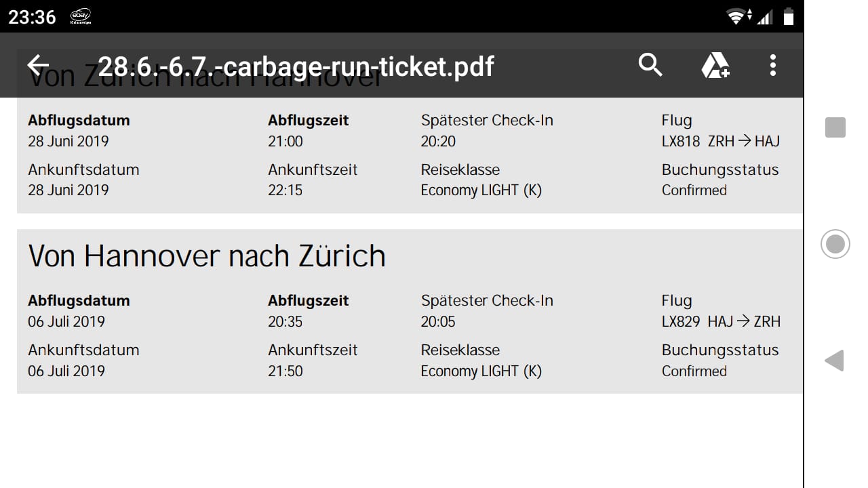Tap the mobile signal strength icon
This screenshot has height=488, width=868.
[764, 17]
